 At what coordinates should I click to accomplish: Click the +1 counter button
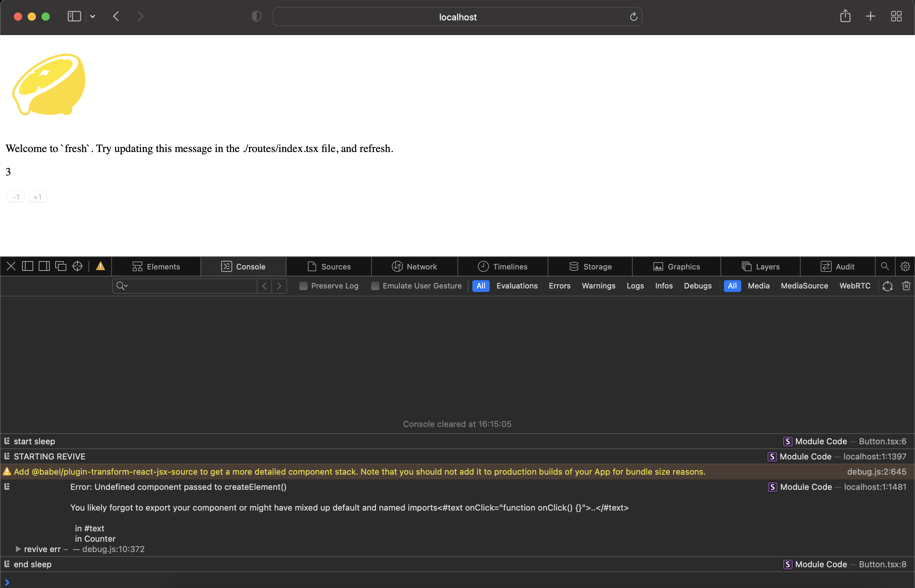(x=37, y=197)
